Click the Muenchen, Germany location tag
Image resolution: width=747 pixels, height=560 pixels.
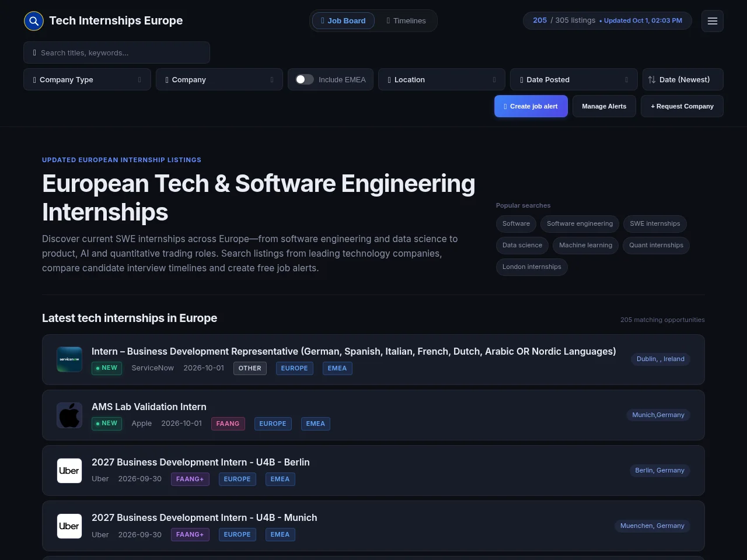pos(652,526)
